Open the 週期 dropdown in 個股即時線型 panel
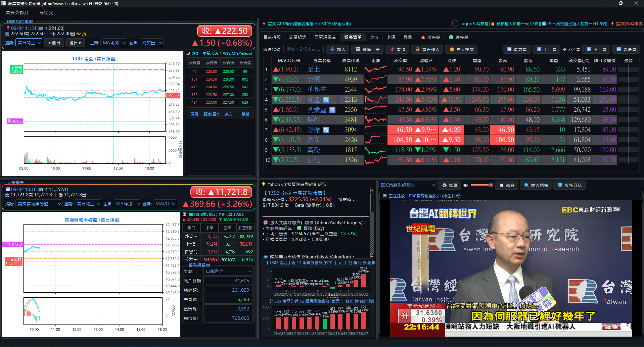The height and width of the screenshot is (347, 644). click(x=29, y=43)
